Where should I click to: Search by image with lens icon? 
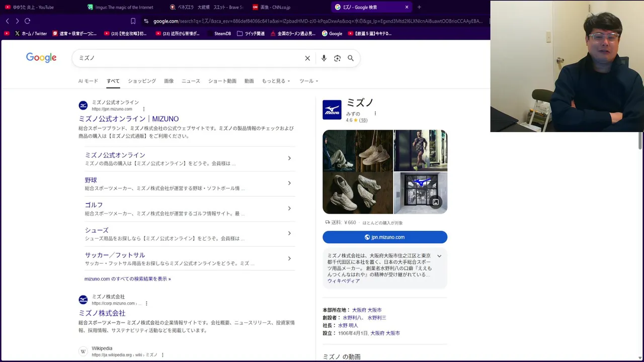pyautogui.click(x=338, y=58)
